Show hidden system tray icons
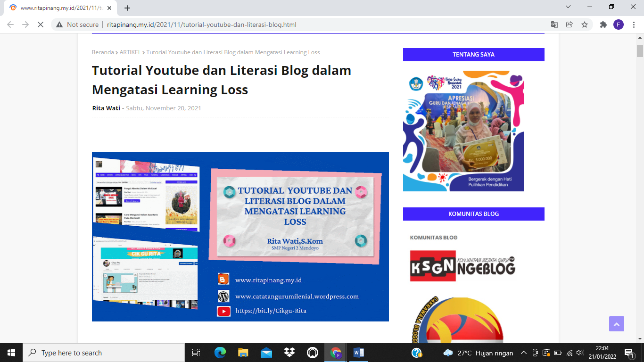This screenshot has height=362, width=644. pyautogui.click(x=523, y=353)
